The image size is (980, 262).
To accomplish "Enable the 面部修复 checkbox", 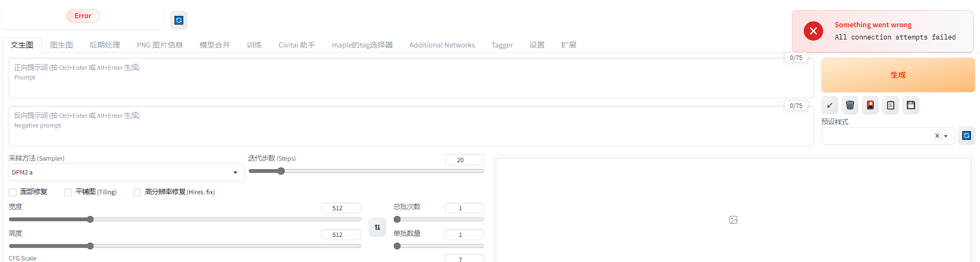I will pos(13,192).
